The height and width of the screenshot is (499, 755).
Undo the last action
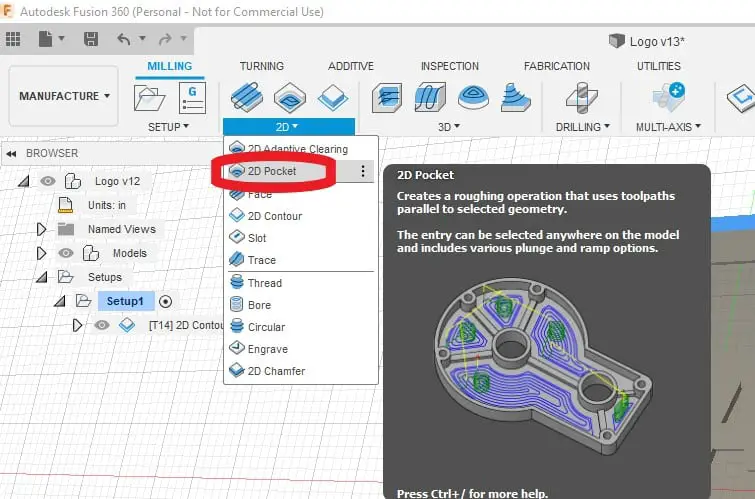(x=124, y=39)
